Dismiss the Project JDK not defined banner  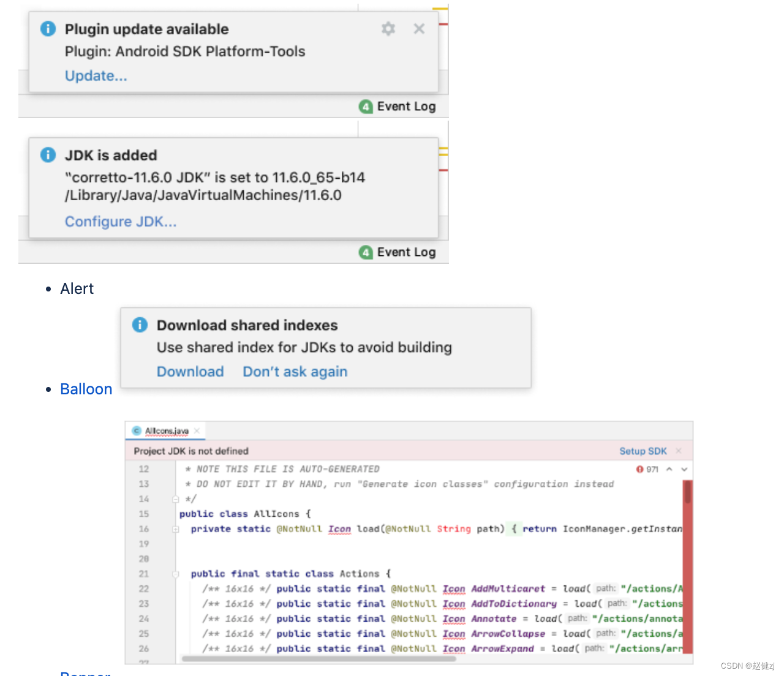[679, 451]
